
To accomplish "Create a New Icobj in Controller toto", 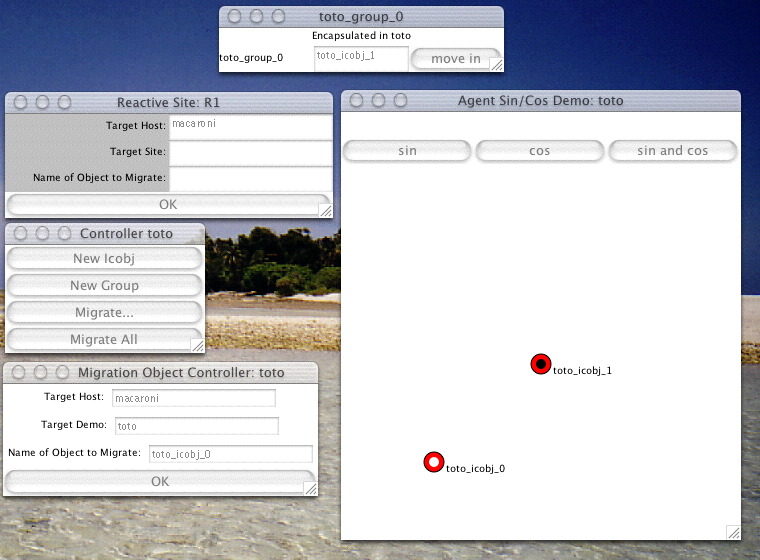I will (104, 258).
